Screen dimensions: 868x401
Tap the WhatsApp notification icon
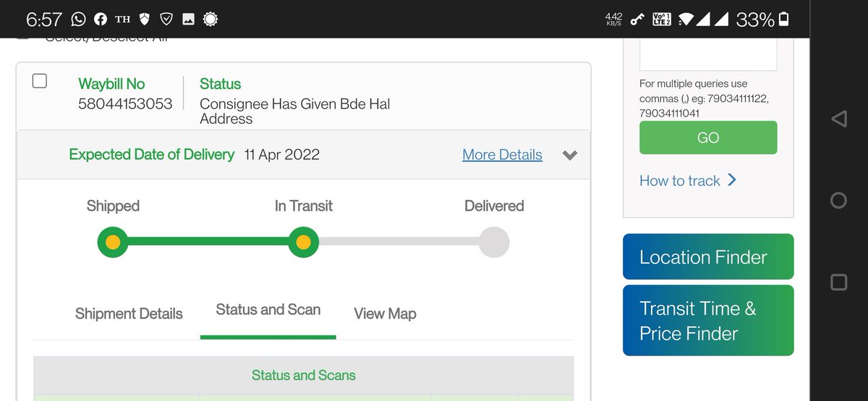pos(78,20)
